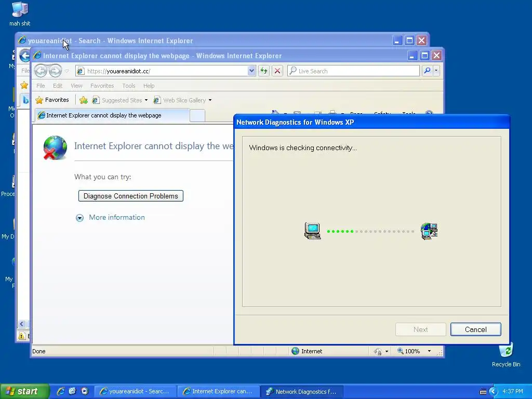Click the connectivity progress dots indicator
This screenshot has width=532, height=399.
pyautogui.click(x=370, y=231)
